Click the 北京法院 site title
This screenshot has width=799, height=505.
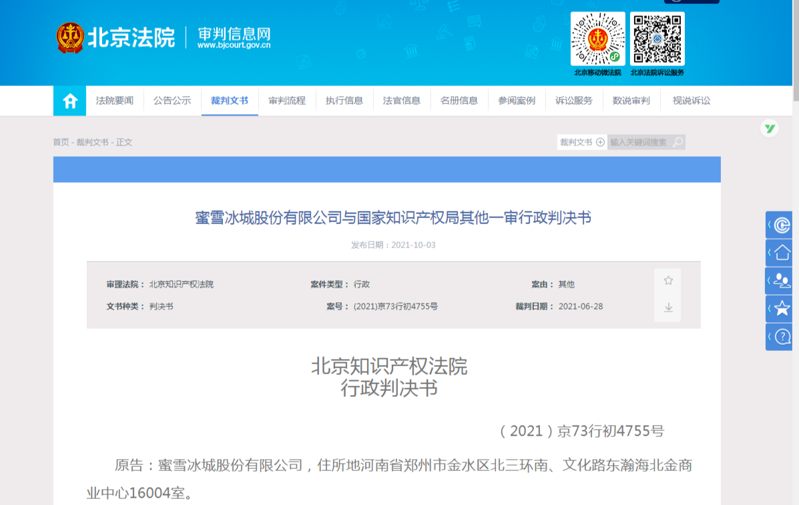click(x=131, y=37)
